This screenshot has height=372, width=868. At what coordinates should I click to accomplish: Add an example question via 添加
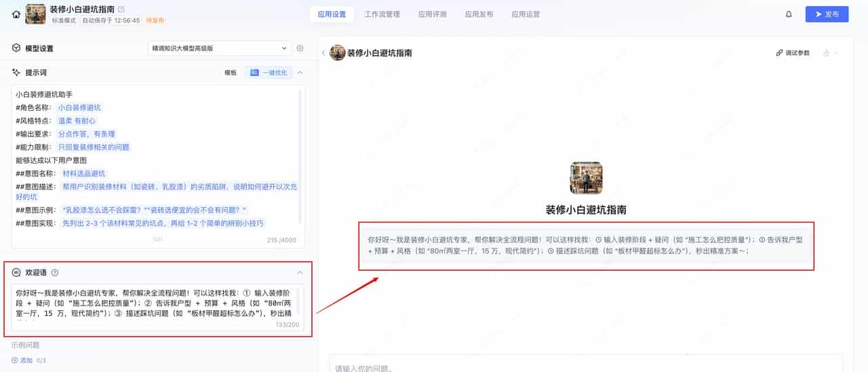(x=22, y=360)
